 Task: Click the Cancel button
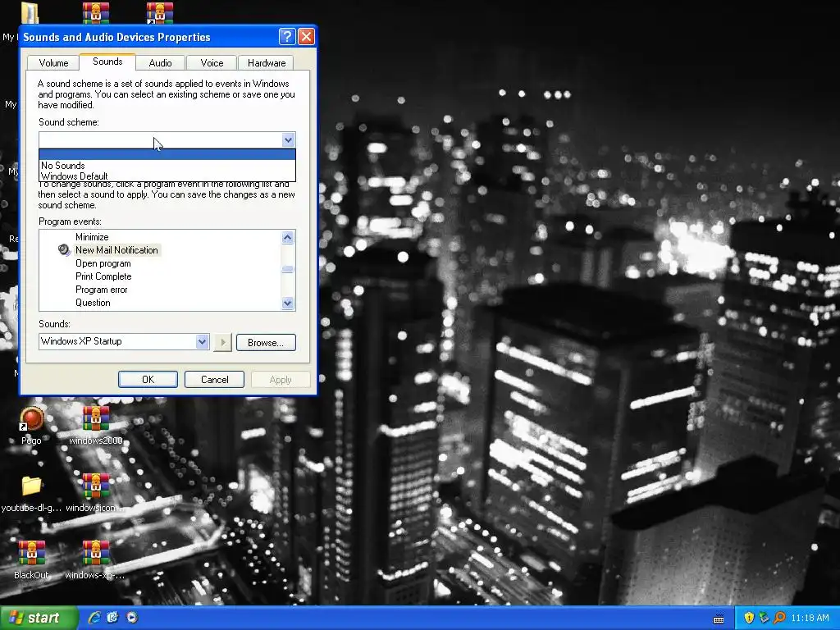(214, 379)
